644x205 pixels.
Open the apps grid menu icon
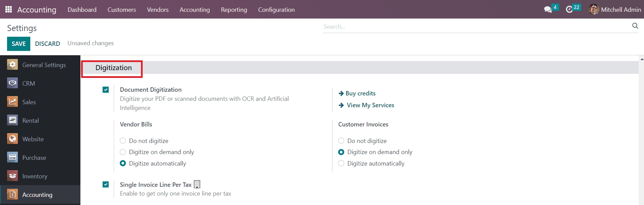point(9,9)
